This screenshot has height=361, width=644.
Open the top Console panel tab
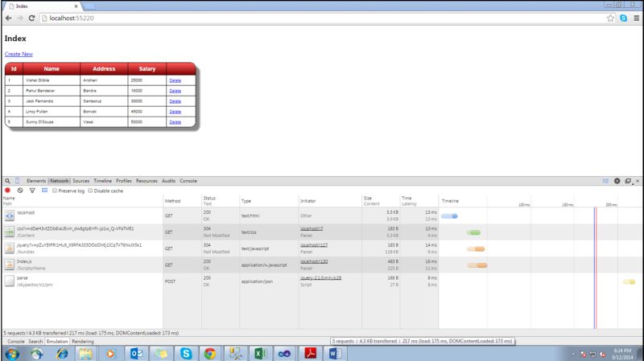pyautogui.click(x=188, y=181)
